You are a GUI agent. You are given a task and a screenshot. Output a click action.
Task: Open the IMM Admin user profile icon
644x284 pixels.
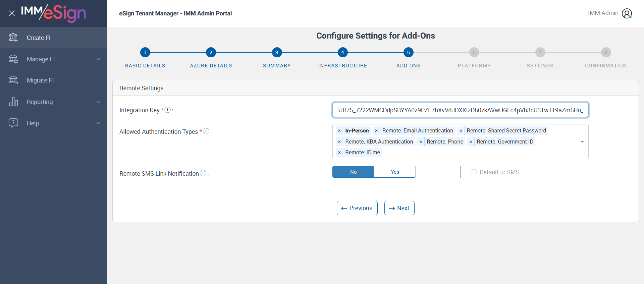(627, 13)
